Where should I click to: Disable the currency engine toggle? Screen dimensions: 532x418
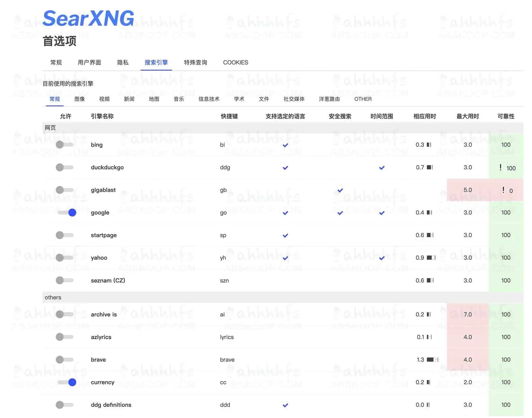pos(66,382)
